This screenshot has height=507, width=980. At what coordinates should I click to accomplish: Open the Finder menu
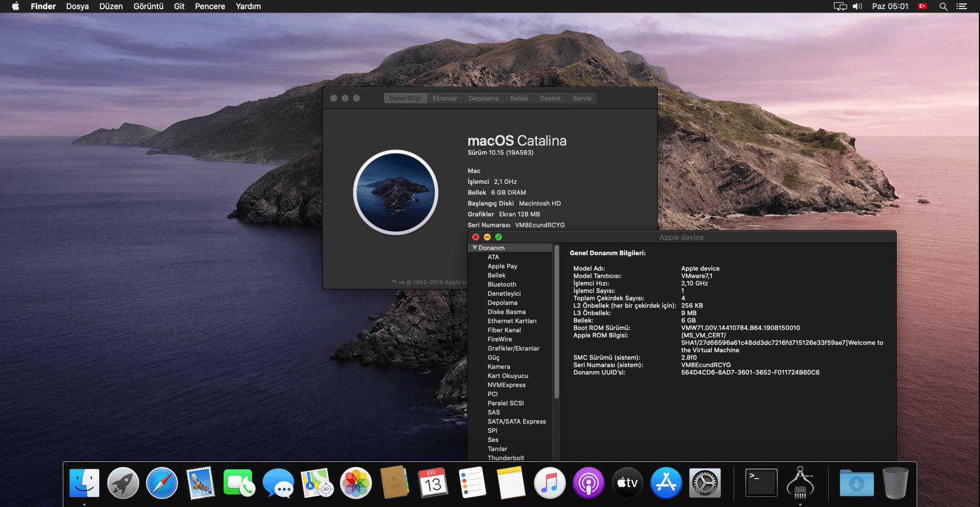pos(43,6)
